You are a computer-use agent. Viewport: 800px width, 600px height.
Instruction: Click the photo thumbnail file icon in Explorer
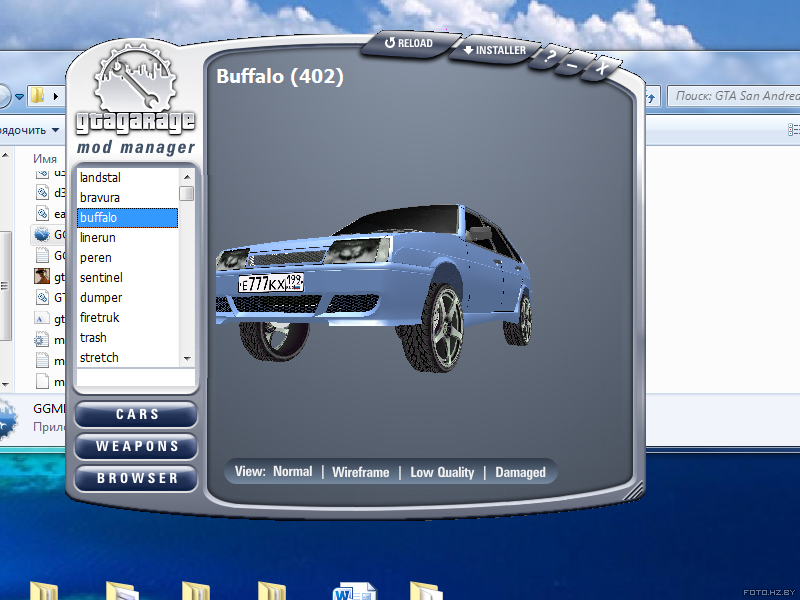point(42,277)
